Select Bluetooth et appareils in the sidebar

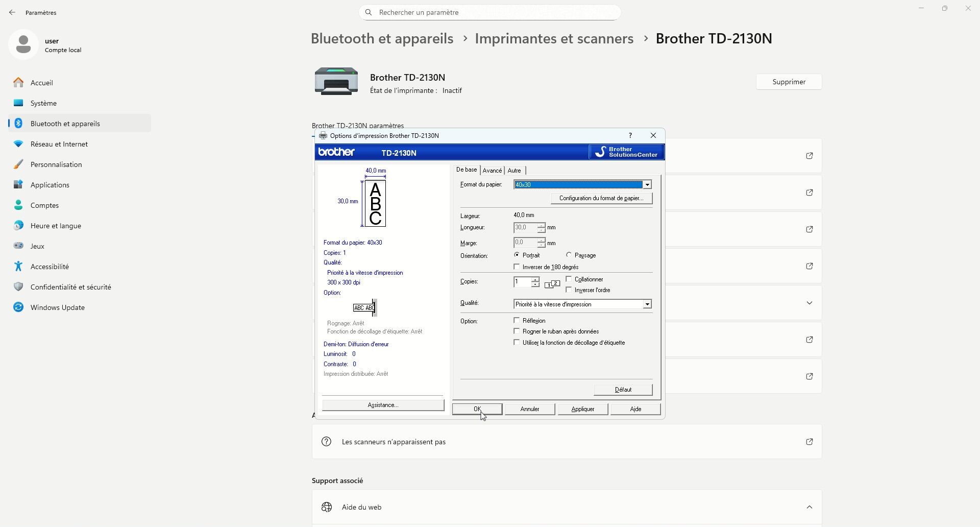(x=80, y=124)
